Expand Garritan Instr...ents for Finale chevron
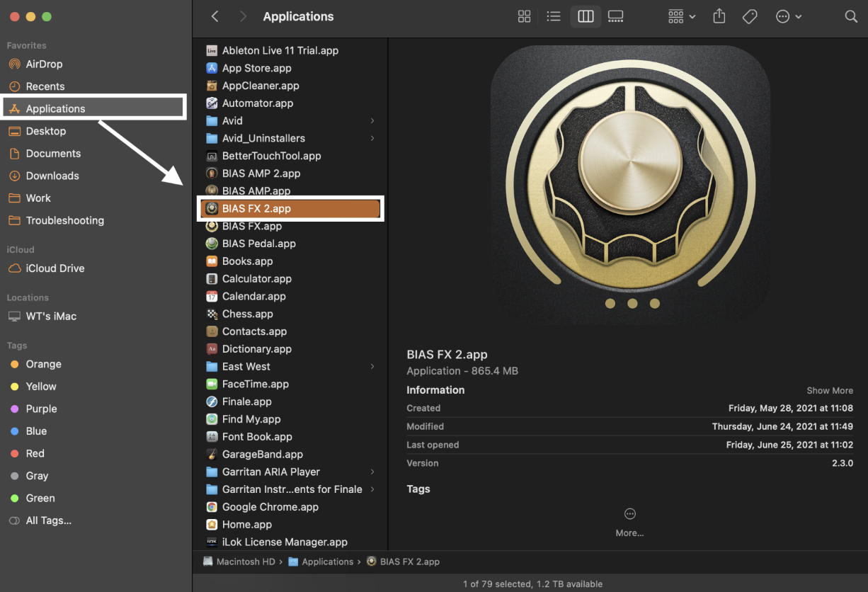The image size is (868, 592). [372, 489]
